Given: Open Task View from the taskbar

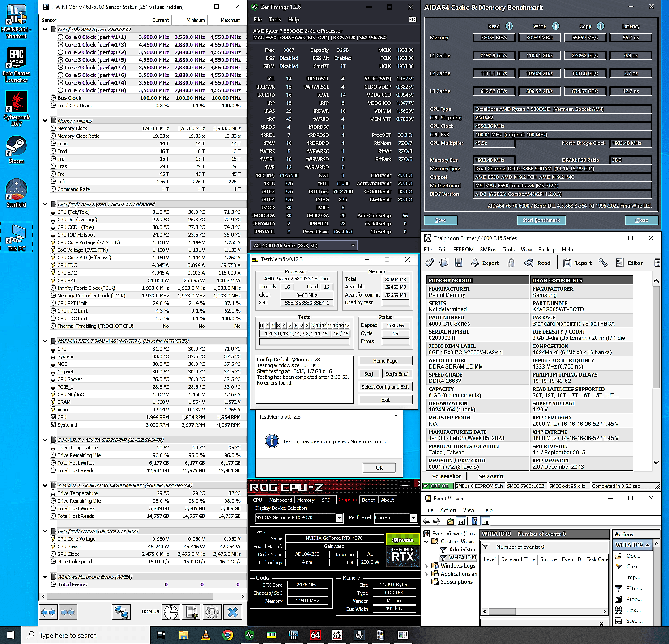Looking at the screenshot, I should (x=161, y=635).
